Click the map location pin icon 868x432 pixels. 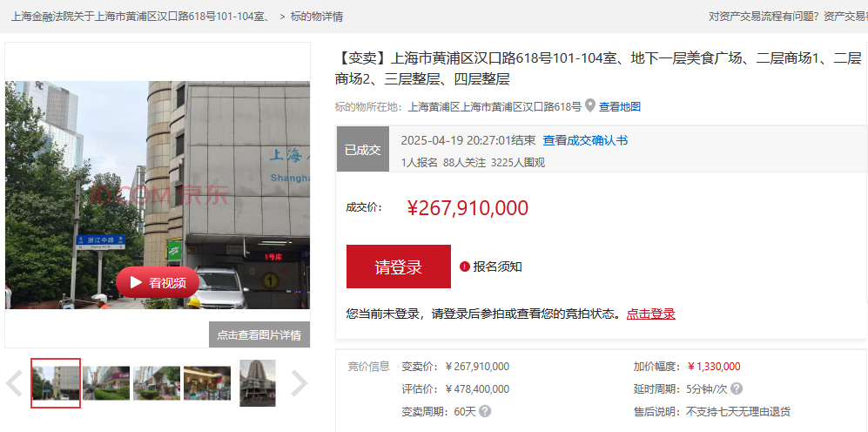coord(590,105)
